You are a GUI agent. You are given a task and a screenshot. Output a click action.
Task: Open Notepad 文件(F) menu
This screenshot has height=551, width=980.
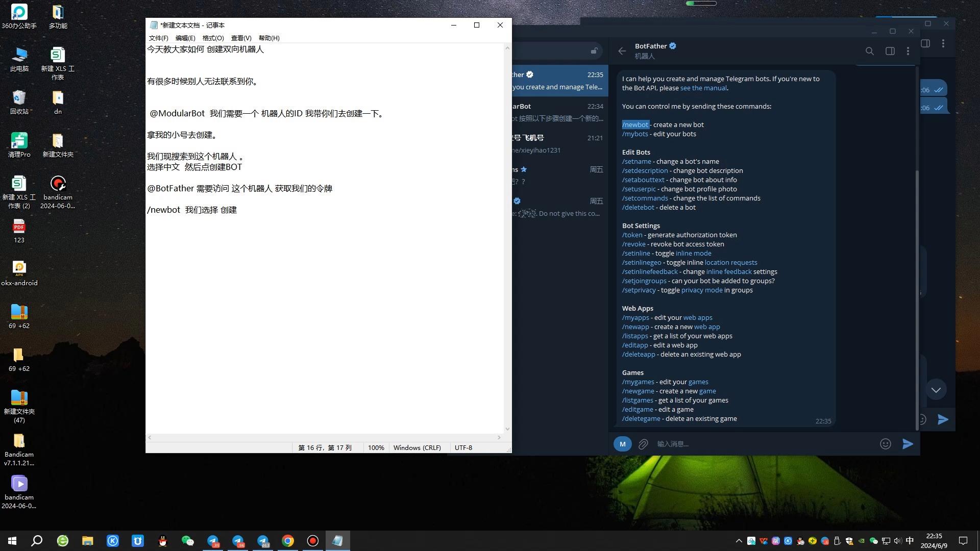tap(158, 38)
